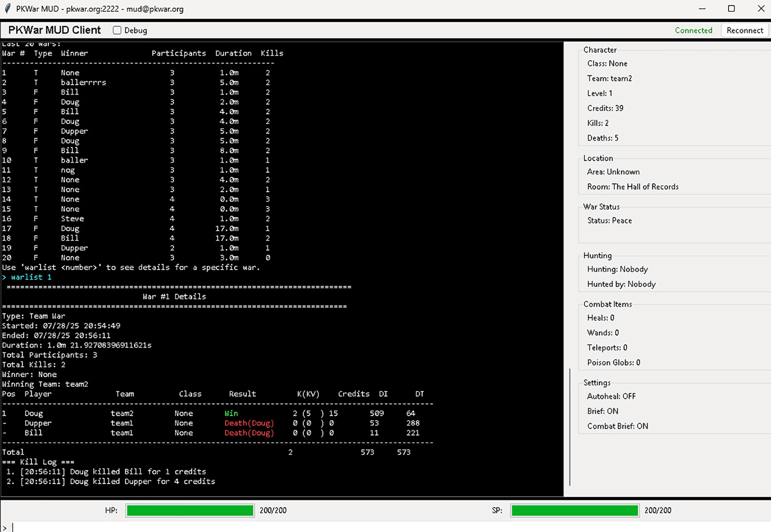Image resolution: width=771 pixels, height=532 pixels.
Task: Minimize the PKWar MUD window
Action: click(702, 9)
